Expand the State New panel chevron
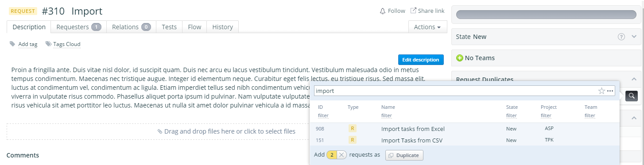644x165 pixels. coord(634,37)
